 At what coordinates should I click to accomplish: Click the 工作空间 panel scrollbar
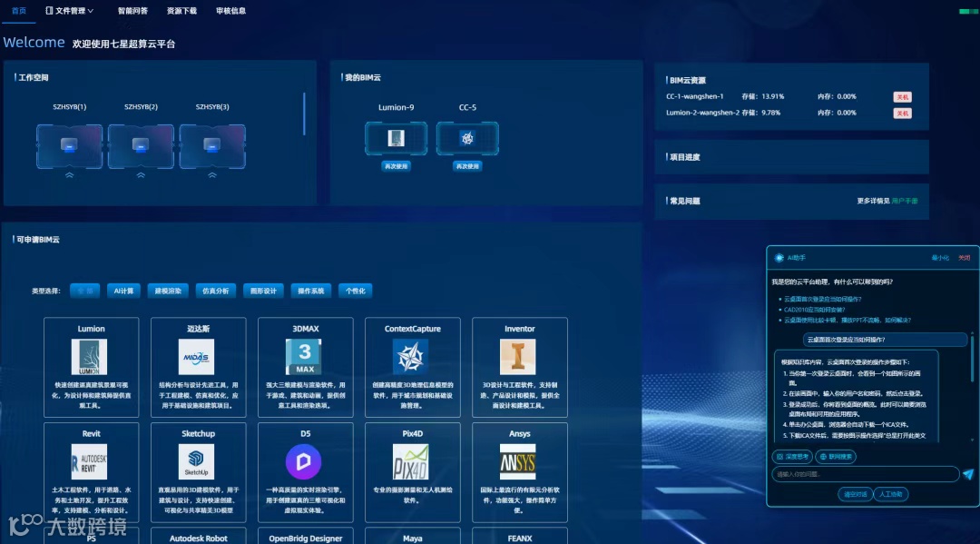304,114
